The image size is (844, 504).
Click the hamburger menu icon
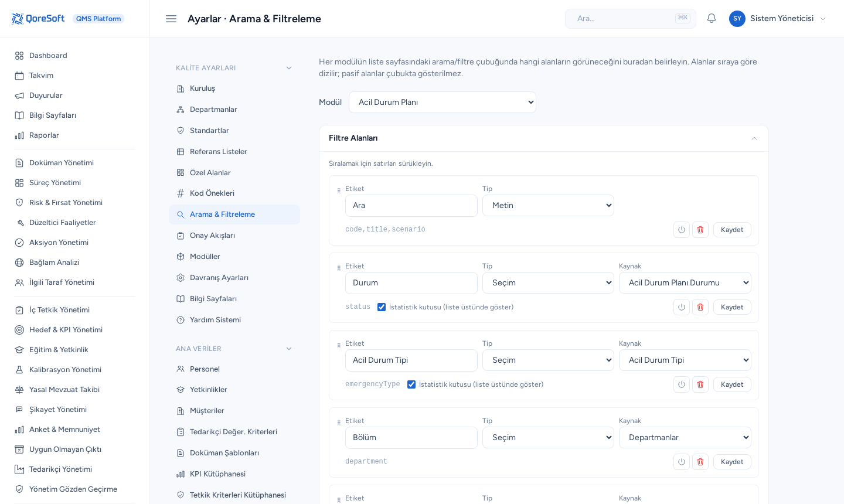click(x=171, y=19)
